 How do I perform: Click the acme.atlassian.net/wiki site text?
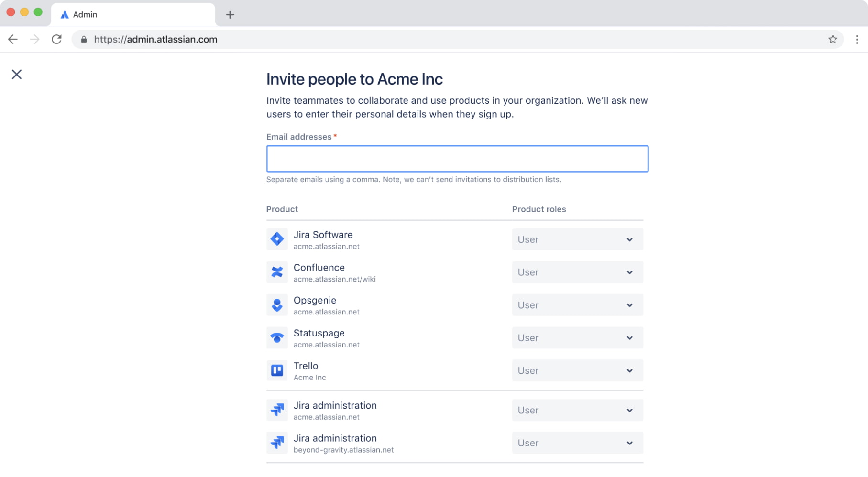(x=334, y=279)
